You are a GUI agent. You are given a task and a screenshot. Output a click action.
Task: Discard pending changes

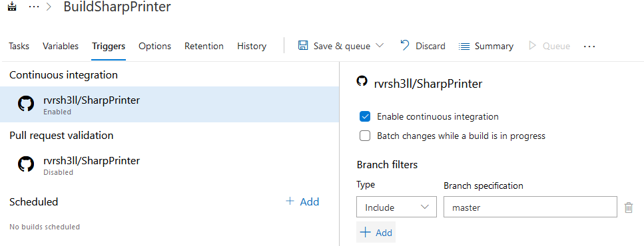click(422, 46)
